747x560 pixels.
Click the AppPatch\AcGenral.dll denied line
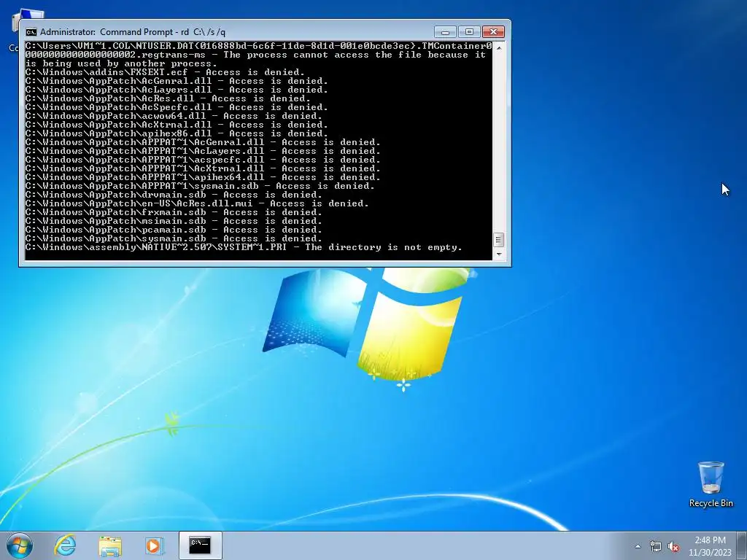pyautogui.click(x=177, y=81)
